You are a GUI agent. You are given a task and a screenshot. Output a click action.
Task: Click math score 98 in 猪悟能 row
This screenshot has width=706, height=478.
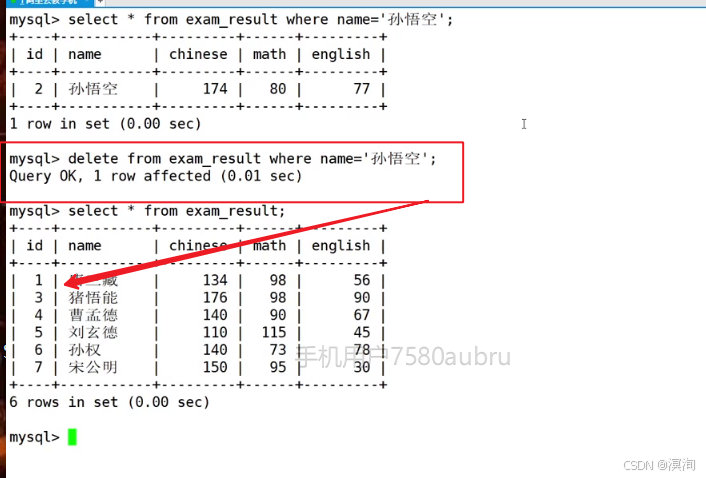(278, 298)
